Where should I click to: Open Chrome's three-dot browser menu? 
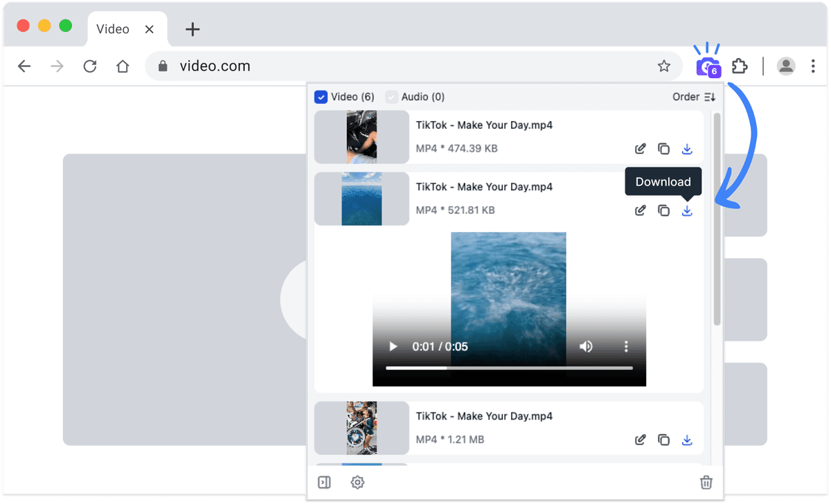pyautogui.click(x=814, y=66)
